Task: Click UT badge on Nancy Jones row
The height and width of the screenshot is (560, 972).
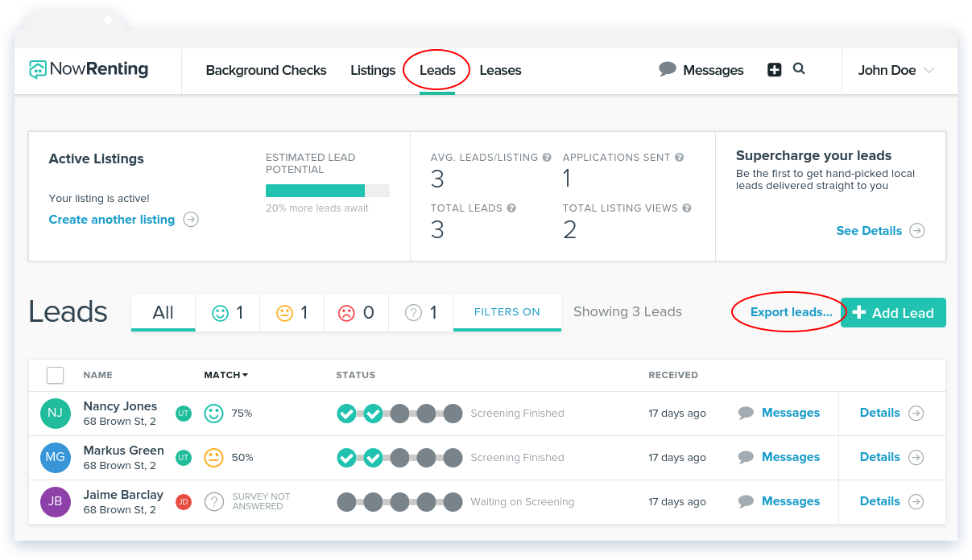Action: point(184,414)
